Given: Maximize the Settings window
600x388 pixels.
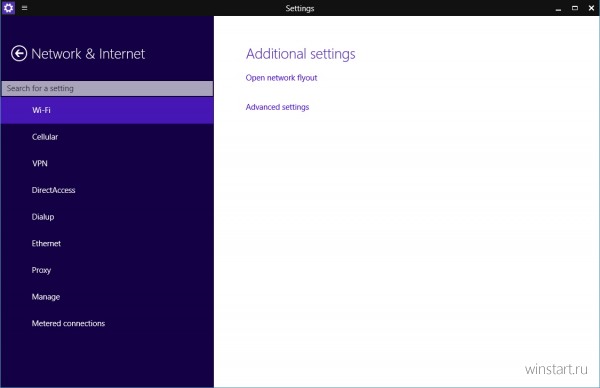Looking at the screenshot, I should 575,8.
